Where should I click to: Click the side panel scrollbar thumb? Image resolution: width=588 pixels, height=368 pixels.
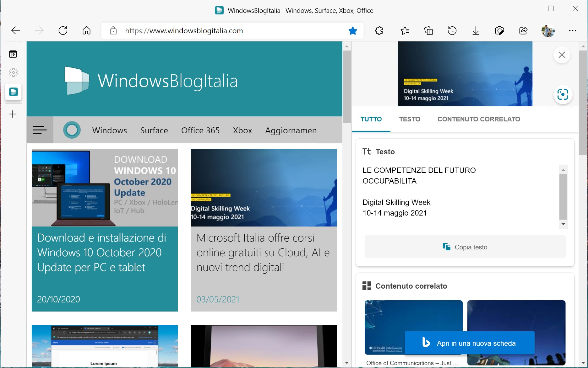[x=583, y=103]
